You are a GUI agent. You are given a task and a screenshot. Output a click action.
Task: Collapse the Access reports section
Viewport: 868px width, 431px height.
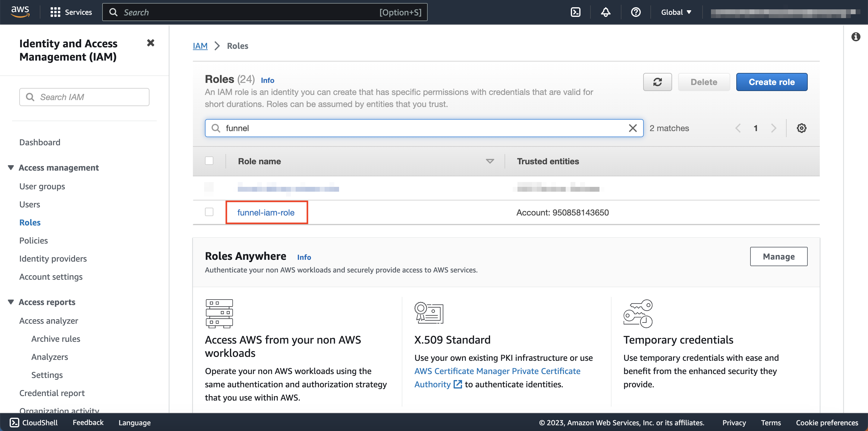pyautogui.click(x=11, y=302)
